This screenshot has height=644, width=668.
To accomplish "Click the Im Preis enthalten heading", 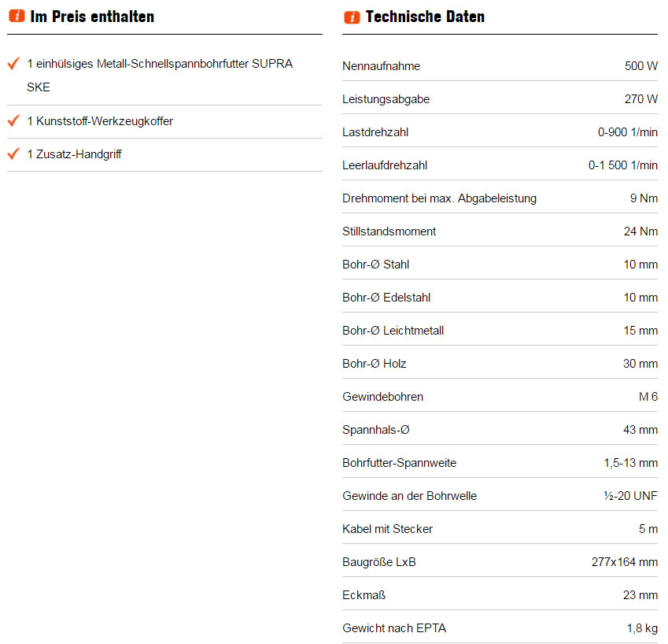I will tap(92, 17).
